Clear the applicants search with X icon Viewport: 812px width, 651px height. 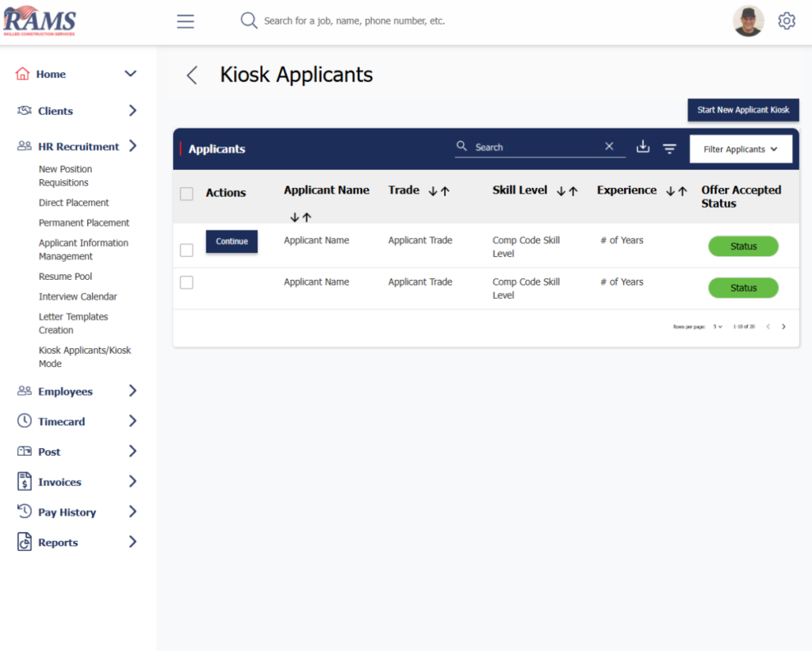coord(609,147)
